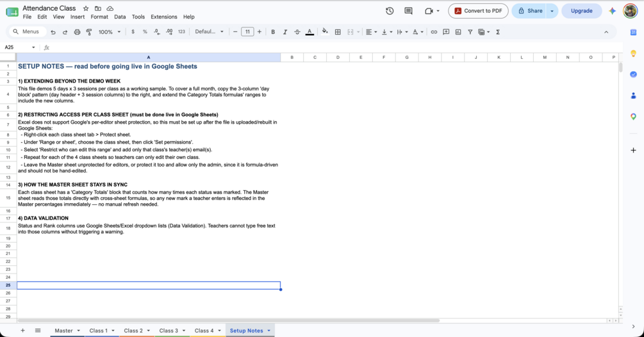Search the Menus box
Screen dimensions: 644x337
click(x=27, y=31)
